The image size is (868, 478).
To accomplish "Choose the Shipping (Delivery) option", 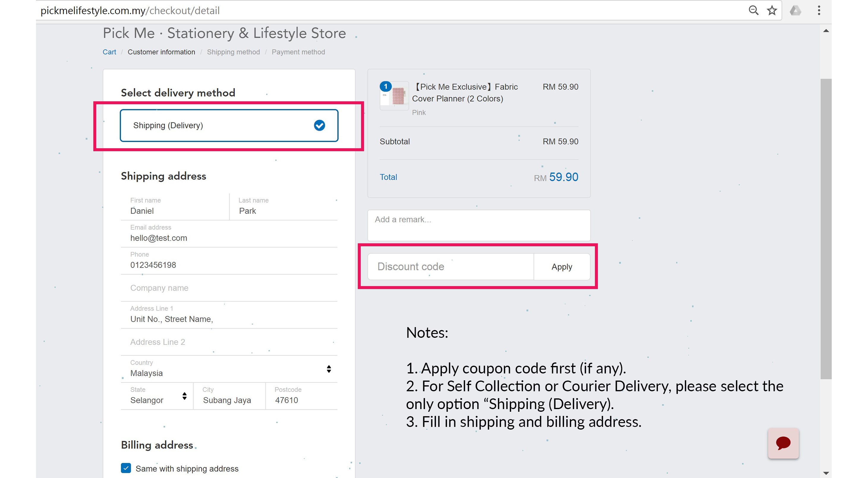I will point(229,125).
